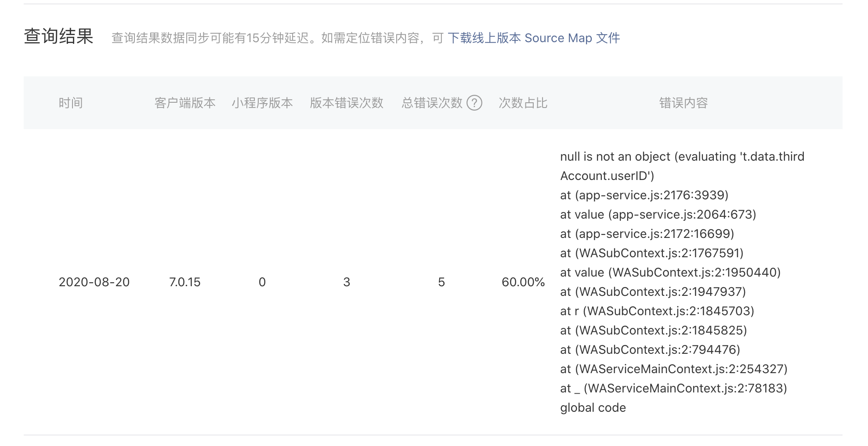Click the 60.00% percentage cell

pyautogui.click(x=523, y=282)
